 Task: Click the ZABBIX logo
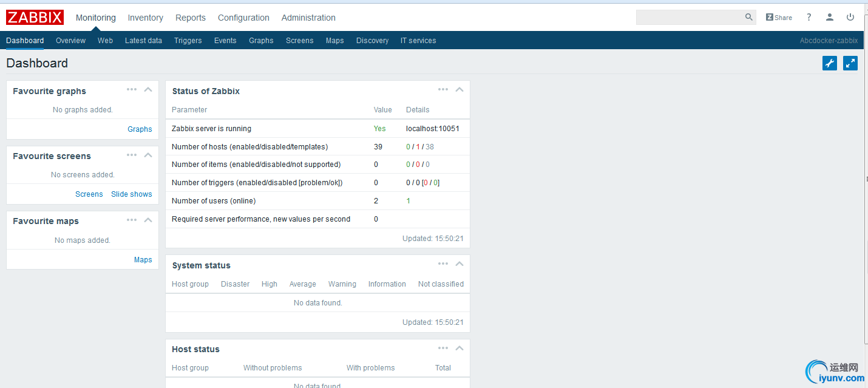point(35,18)
